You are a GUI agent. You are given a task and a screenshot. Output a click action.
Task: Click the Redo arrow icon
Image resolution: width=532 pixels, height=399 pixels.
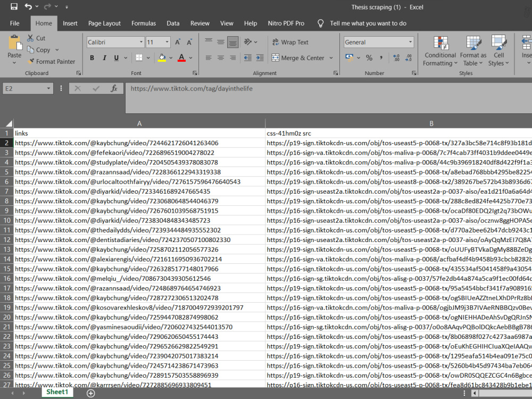pos(47,6)
